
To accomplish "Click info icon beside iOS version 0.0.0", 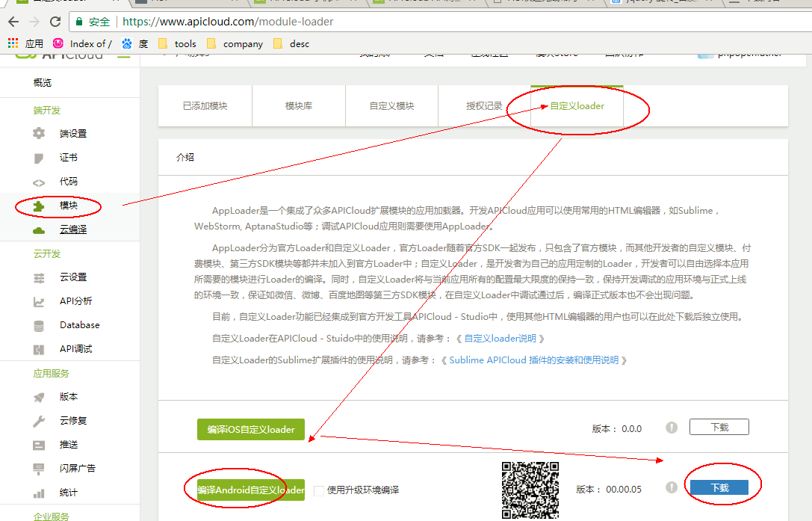I will tap(672, 428).
